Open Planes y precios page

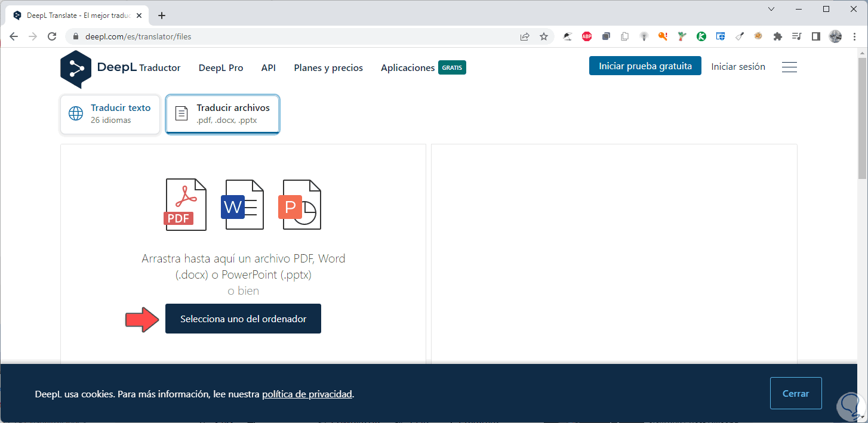click(328, 68)
